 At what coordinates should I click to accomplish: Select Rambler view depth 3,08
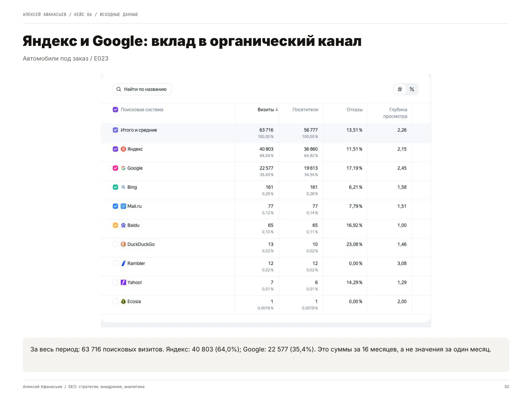coord(402,263)
